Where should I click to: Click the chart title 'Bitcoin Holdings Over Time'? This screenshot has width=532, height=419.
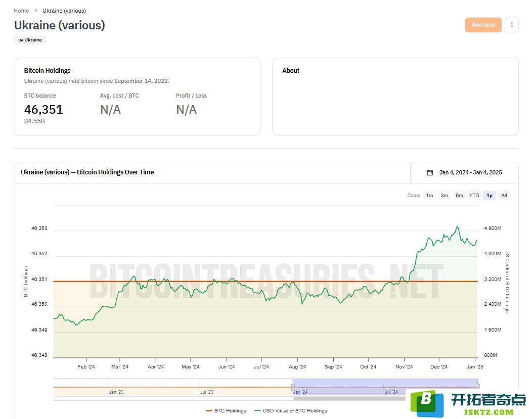(115, 172)
